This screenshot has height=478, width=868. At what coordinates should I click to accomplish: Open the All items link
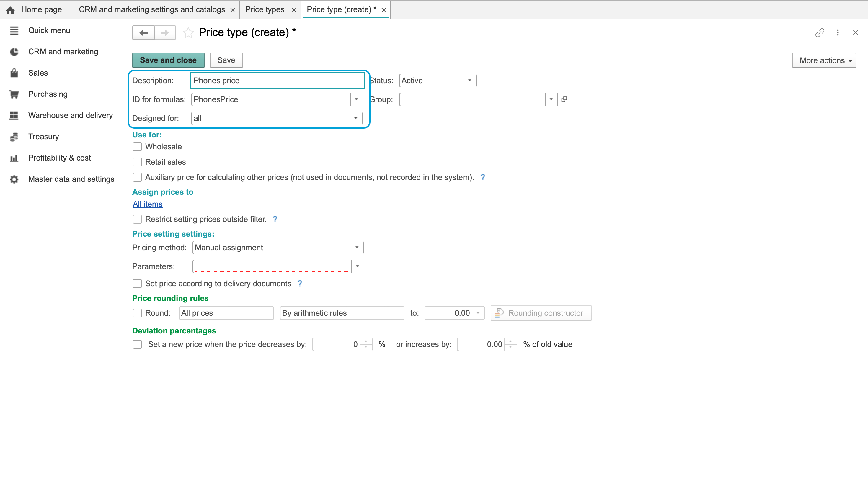click(x=148, y=204)
